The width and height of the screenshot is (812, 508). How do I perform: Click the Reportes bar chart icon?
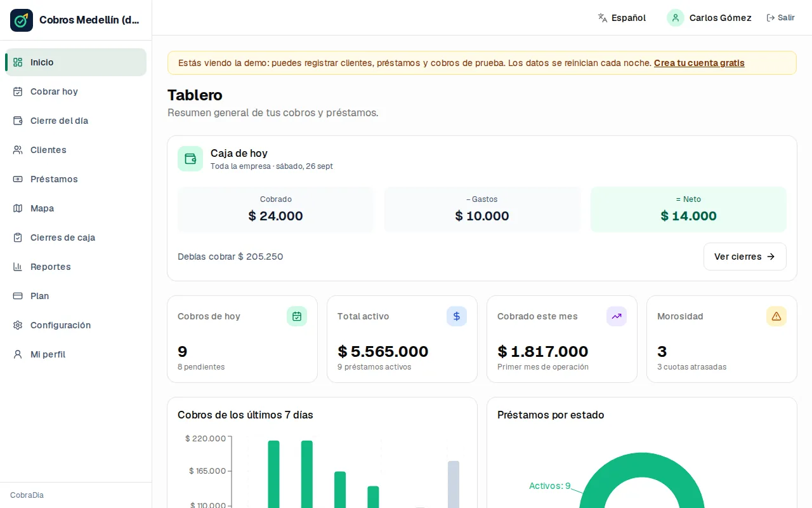click(18, 267)
